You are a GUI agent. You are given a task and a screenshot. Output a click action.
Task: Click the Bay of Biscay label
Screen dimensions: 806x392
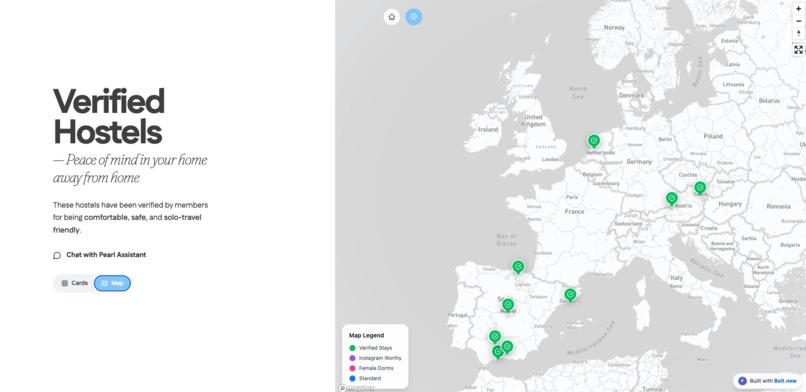tap(506, 239)
